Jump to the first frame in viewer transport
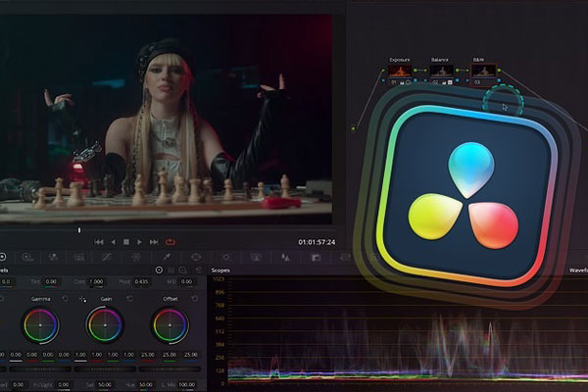The image size is (588, 392). (99, 242)
